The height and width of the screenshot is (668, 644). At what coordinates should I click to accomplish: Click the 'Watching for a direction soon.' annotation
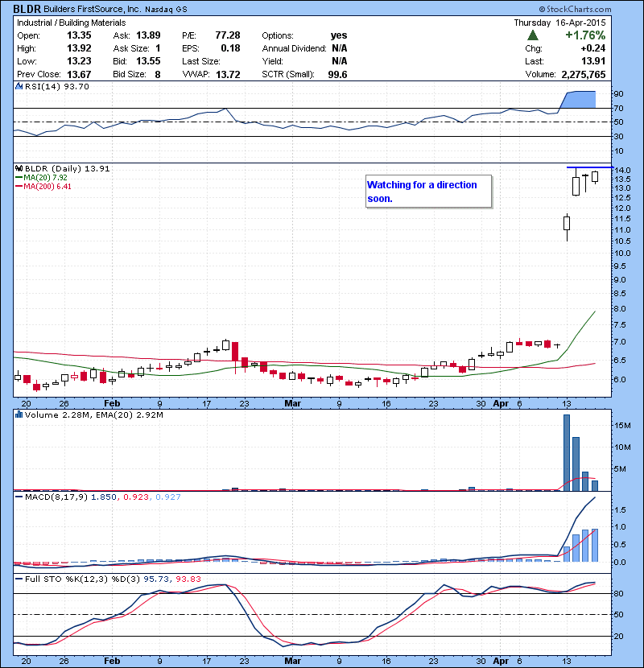(428, 192)
